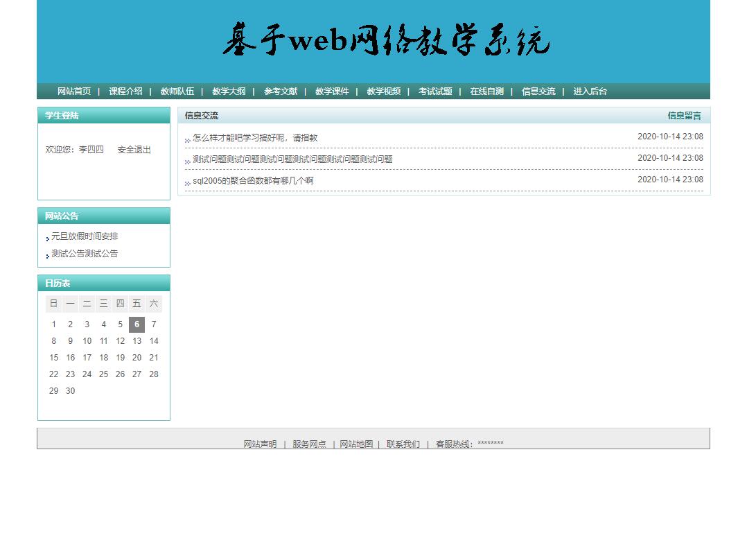Viewport: 756px width, 556px height.
Task: Click the 联系我们 footer link
Action: [403, 444]
